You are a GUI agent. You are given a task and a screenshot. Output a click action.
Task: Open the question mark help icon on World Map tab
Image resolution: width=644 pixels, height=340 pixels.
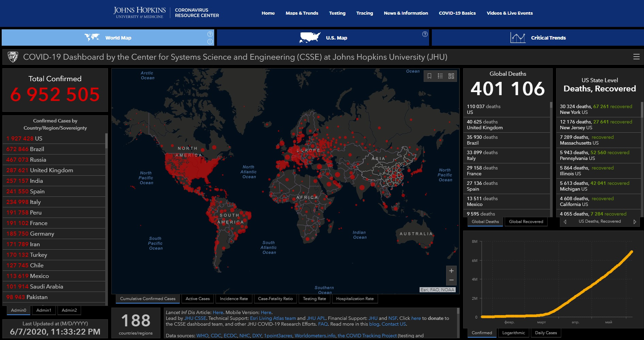(x=210, y=34)
